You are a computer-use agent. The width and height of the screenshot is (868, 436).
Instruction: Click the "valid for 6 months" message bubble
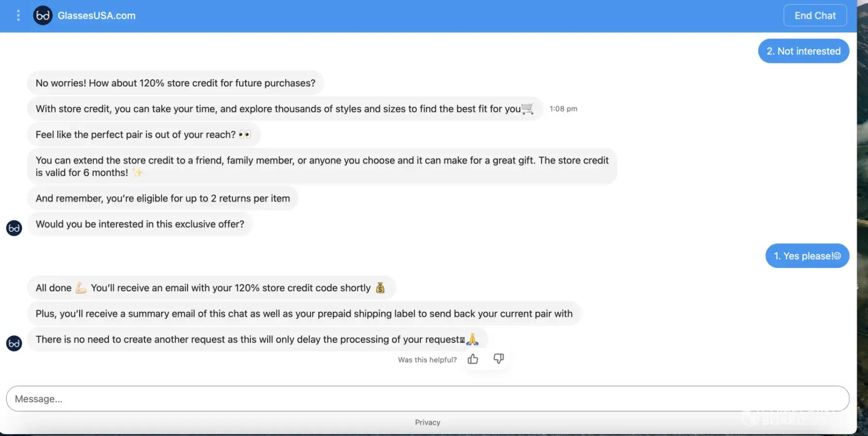322,166
